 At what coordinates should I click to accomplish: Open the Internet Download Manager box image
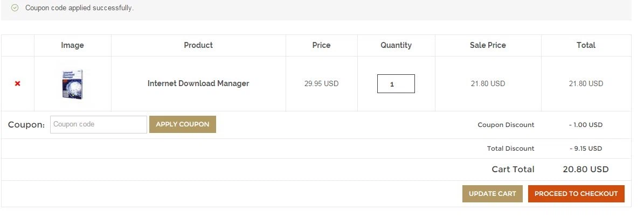(72, 84)
